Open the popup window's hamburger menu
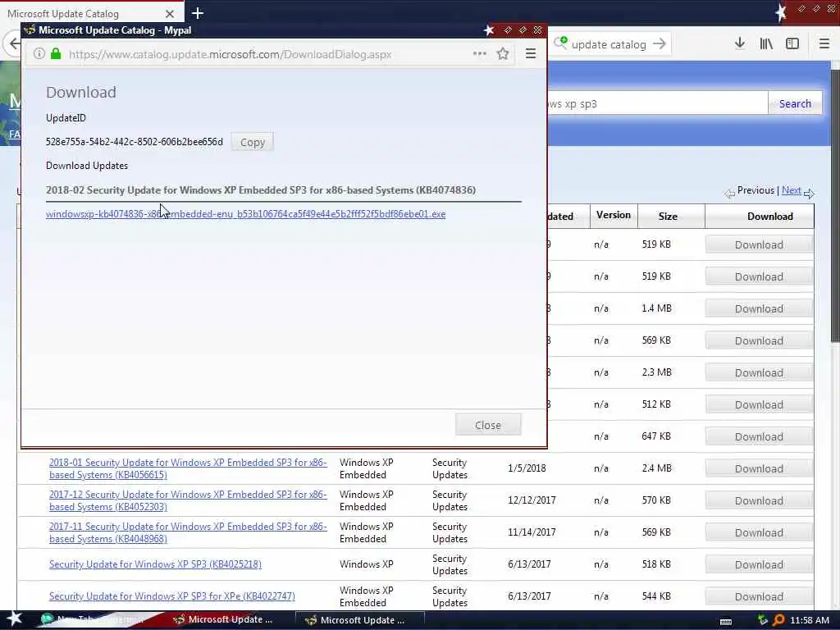 coord(531,53)
